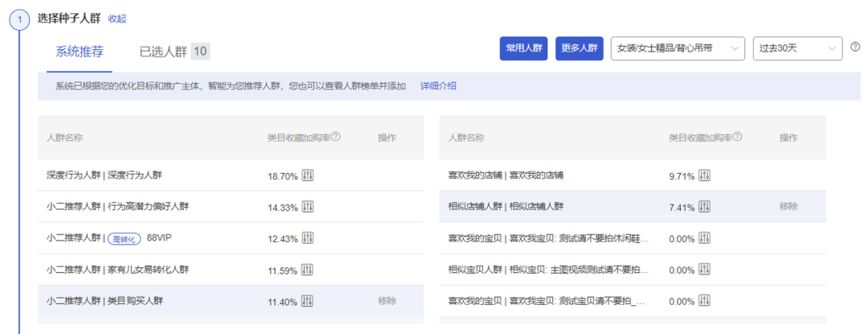
Task: Open filter icon beside 11.40% rate
Action: tap(308, 302)
